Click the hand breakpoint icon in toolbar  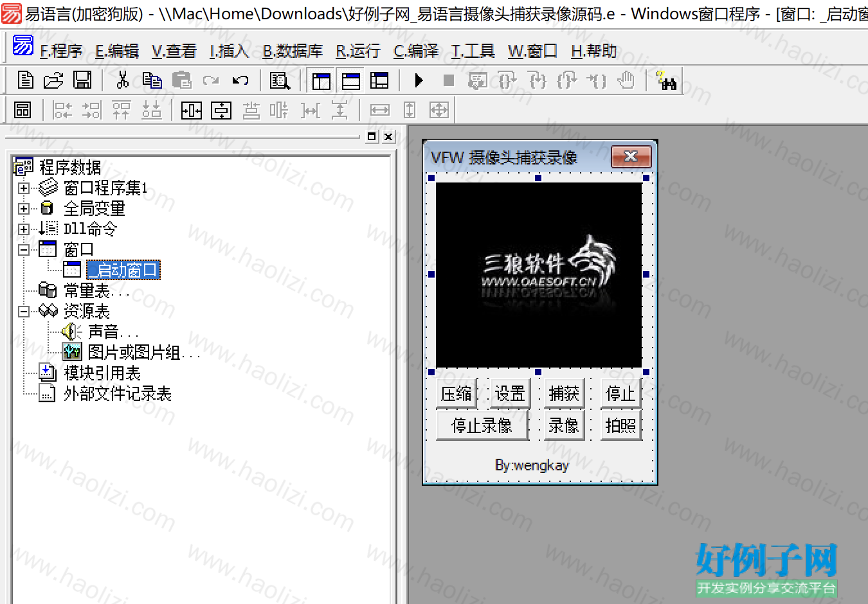point(626,80)
